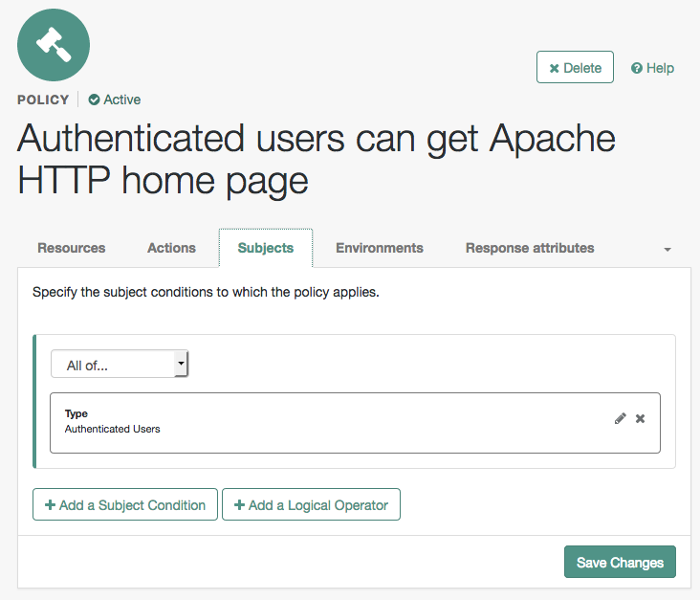Click the green Active status checkmark icon

click(94, 100)
